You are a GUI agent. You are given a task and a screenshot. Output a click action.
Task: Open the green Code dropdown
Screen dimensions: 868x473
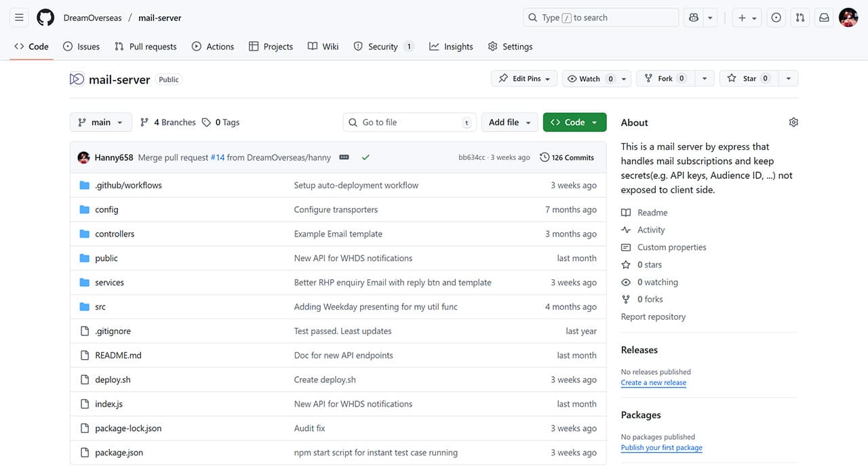click(574, 123)
